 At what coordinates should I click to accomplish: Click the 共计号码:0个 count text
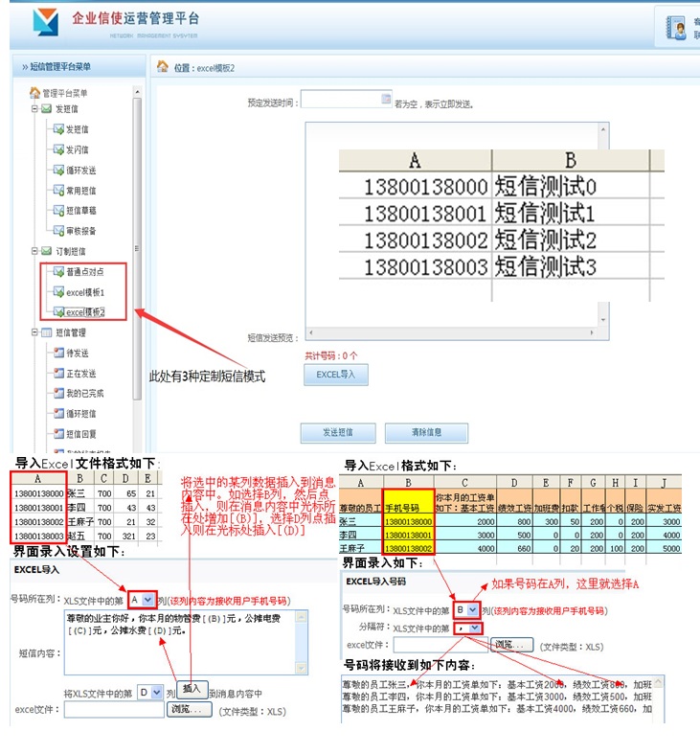(x=330, y=355)
